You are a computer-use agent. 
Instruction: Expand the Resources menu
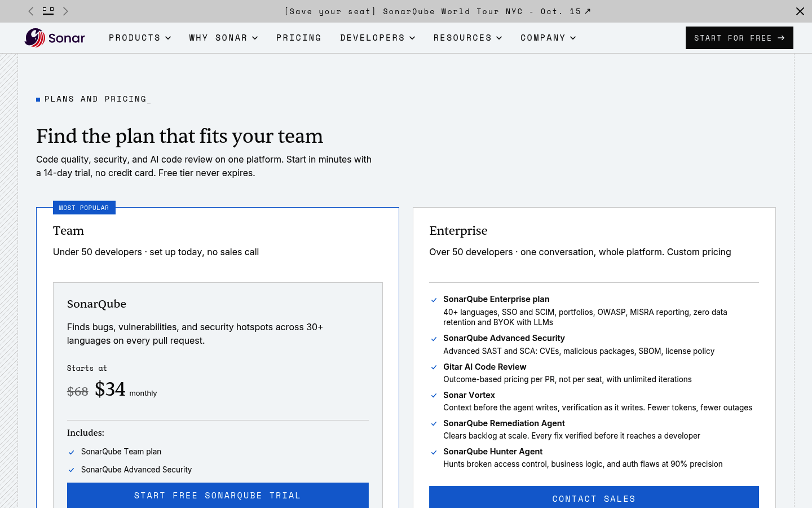click(467, 38)
